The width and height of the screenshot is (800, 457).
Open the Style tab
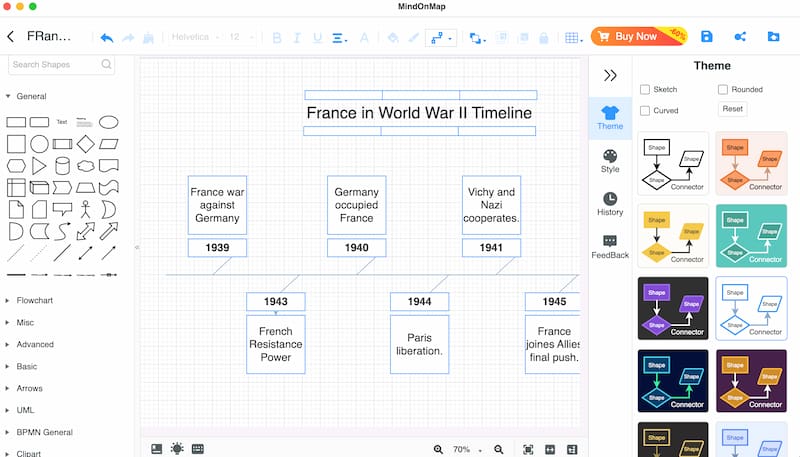tap(610, 161)
